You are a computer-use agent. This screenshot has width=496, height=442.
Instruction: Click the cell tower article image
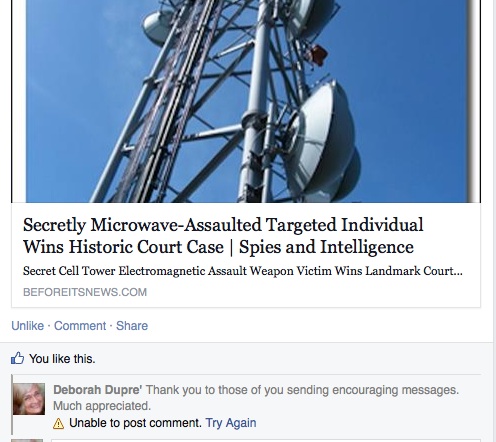pos(246,101)
